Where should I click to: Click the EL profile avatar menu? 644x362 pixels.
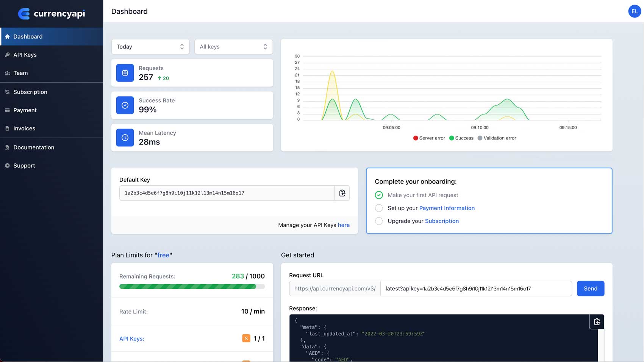[x=635, y=11]
